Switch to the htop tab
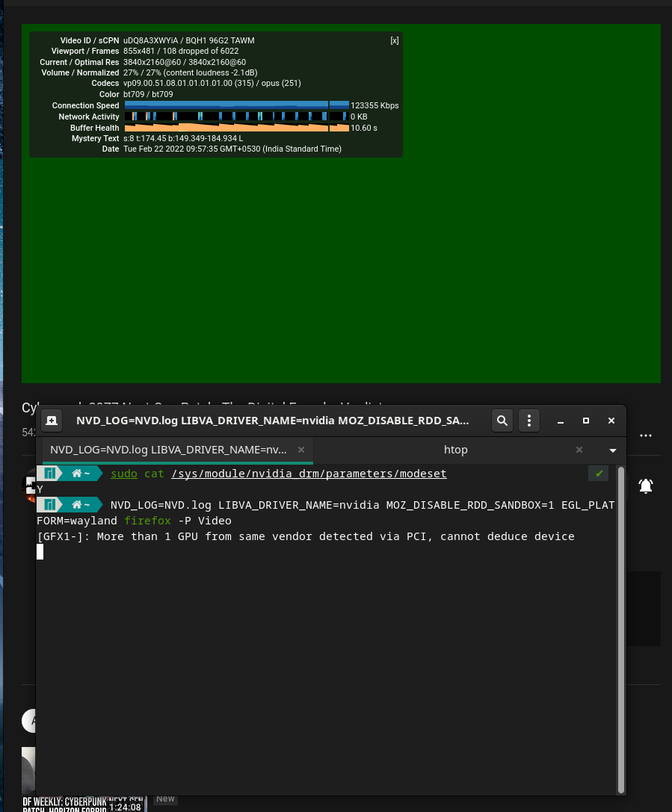 455,449
